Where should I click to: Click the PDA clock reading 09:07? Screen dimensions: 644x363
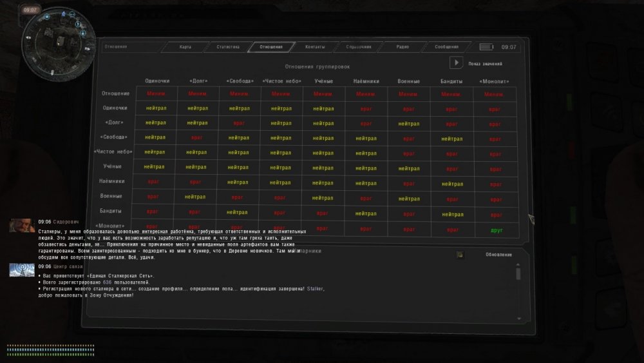(509, 47)
